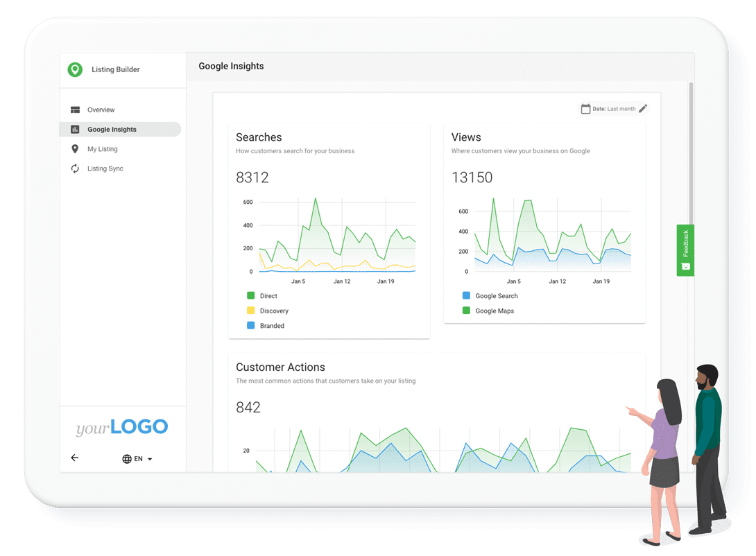The height and width of the screenshot is (556, 756).
Task: Click the 13150 views total
Action: [x=472, y=177]
